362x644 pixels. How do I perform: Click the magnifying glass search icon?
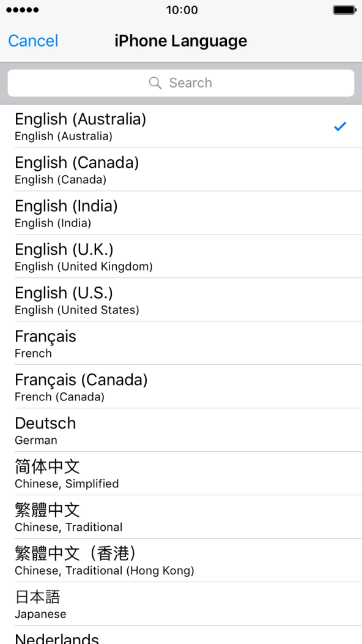(x=155, y=83)
